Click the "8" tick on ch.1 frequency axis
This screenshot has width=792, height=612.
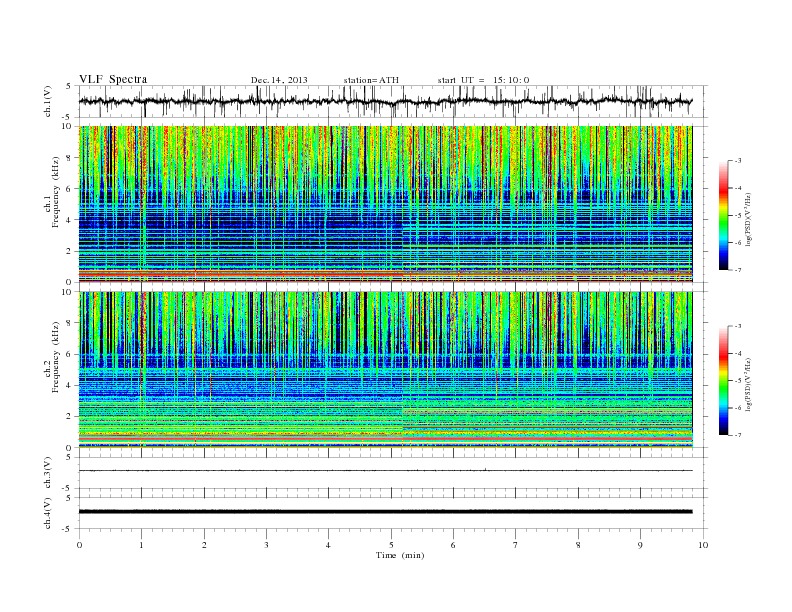[x=70, y=158]
